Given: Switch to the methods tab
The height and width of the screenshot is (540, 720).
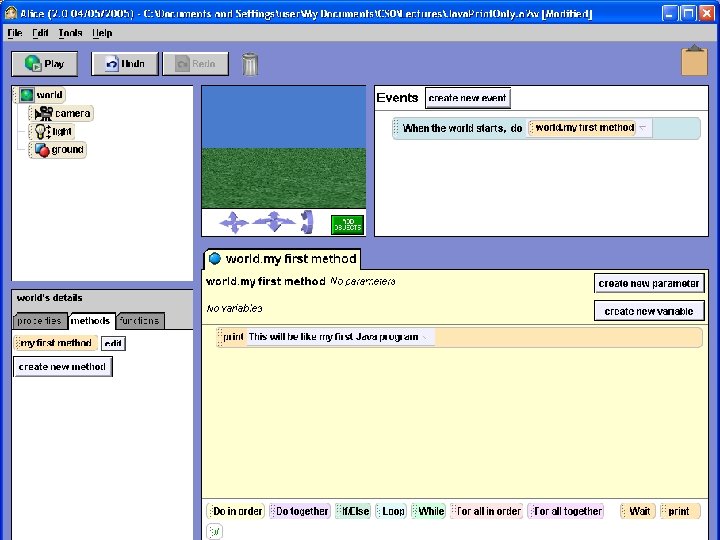Looking at the screenshot, I should 90,321.
